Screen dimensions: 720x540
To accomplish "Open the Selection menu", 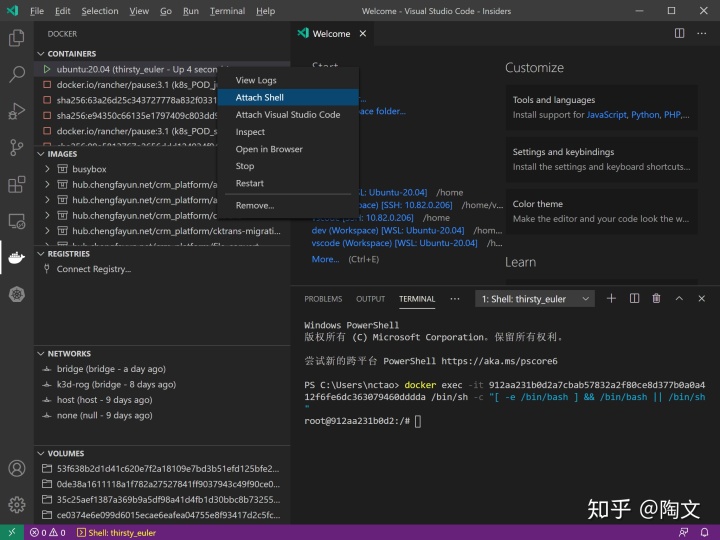I will 100,11.
